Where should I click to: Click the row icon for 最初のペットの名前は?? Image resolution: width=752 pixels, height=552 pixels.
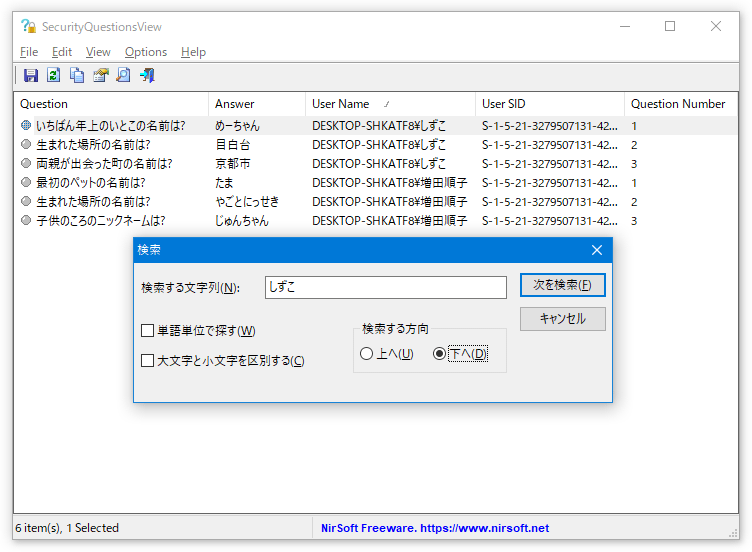26,183
